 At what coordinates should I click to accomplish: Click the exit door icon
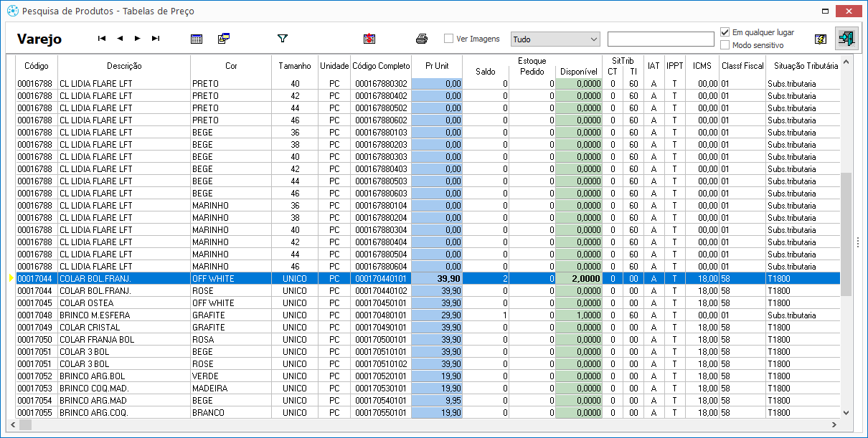click(x=846, y=39)
